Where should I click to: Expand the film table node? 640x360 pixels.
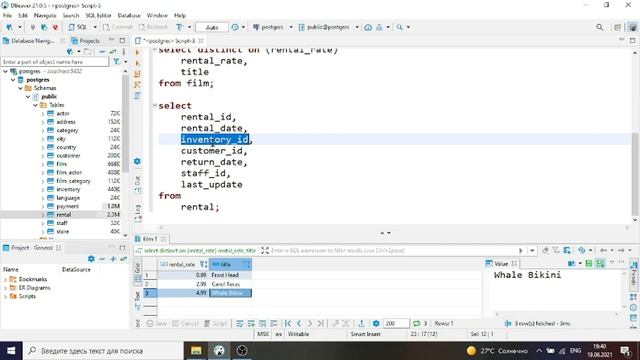43,164
